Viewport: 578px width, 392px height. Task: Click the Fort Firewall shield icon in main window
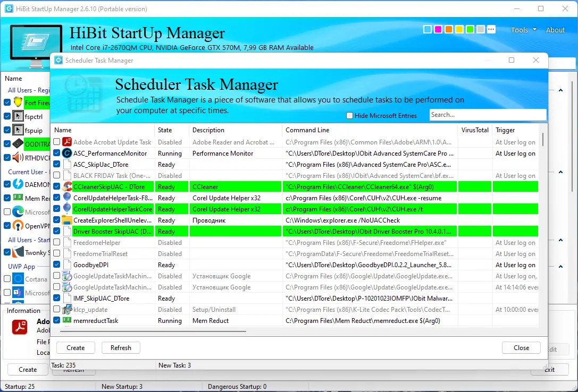[18, 103]
